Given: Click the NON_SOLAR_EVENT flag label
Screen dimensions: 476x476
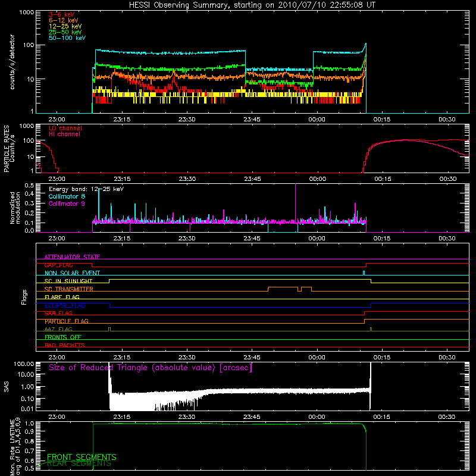Looking at the screenshot, I should pos(72,273).
